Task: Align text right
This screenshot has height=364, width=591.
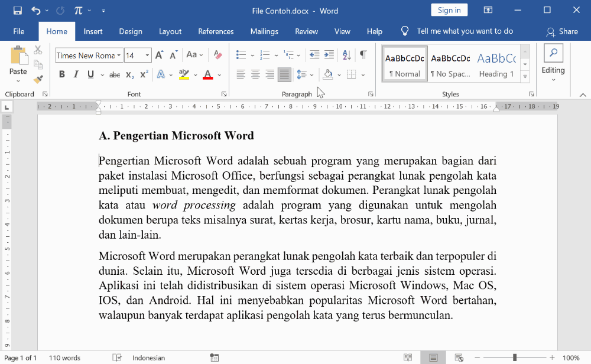Action: pyautogui.click(x=270, y=74)
